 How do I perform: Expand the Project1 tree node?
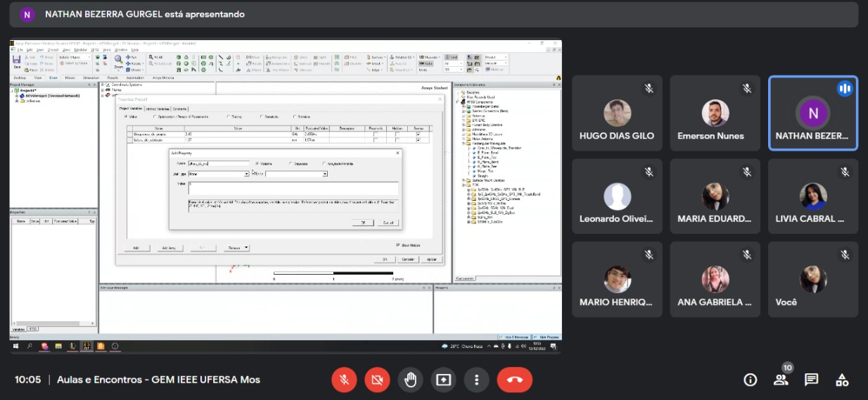[x=11, y=90]
